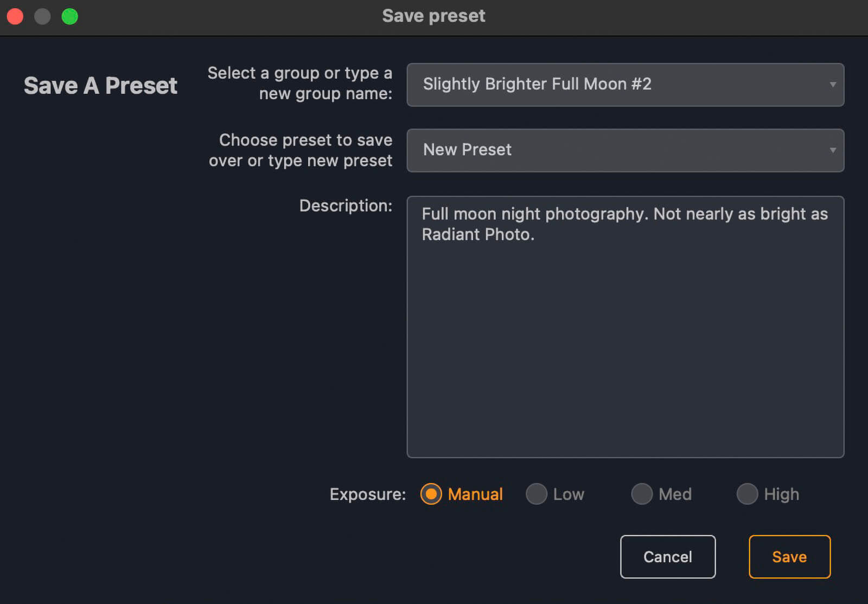Click the Description label
This screenshot has width=868, height=604.
(346, 206)
